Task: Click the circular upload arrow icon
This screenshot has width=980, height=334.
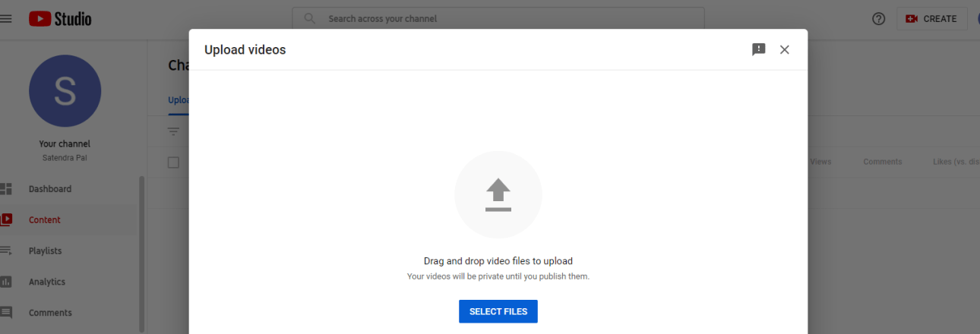Action: tap(498, 195)
